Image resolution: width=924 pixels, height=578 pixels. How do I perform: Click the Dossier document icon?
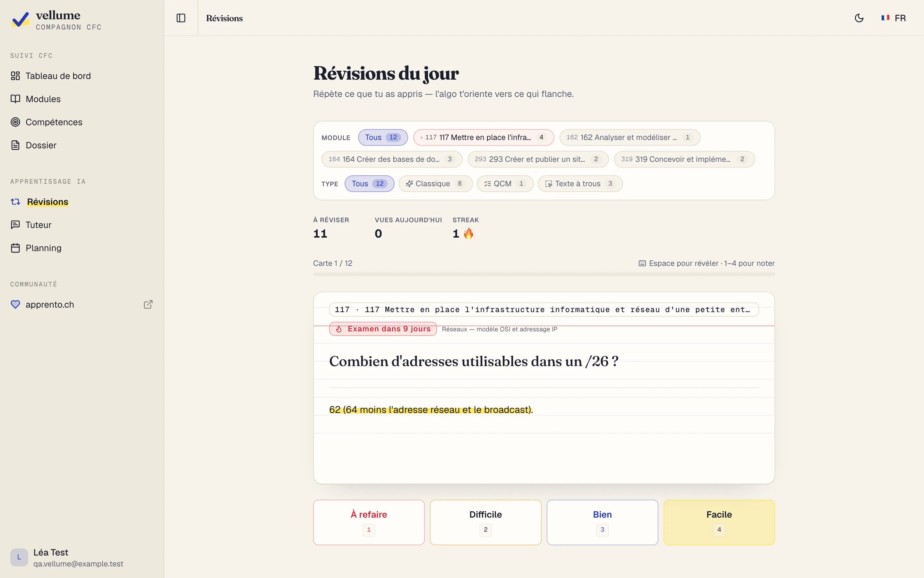coord(15,145)
